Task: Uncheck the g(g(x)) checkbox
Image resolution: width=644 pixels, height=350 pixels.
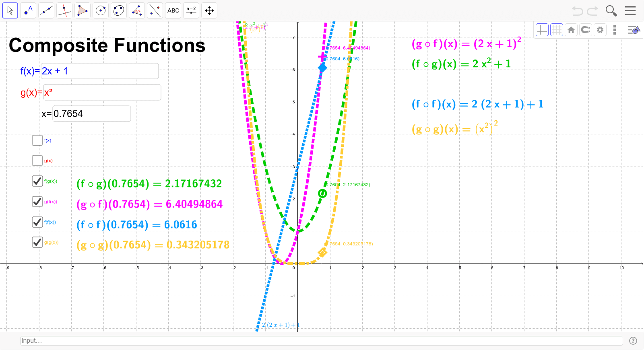Action: [x=37, y=242]
